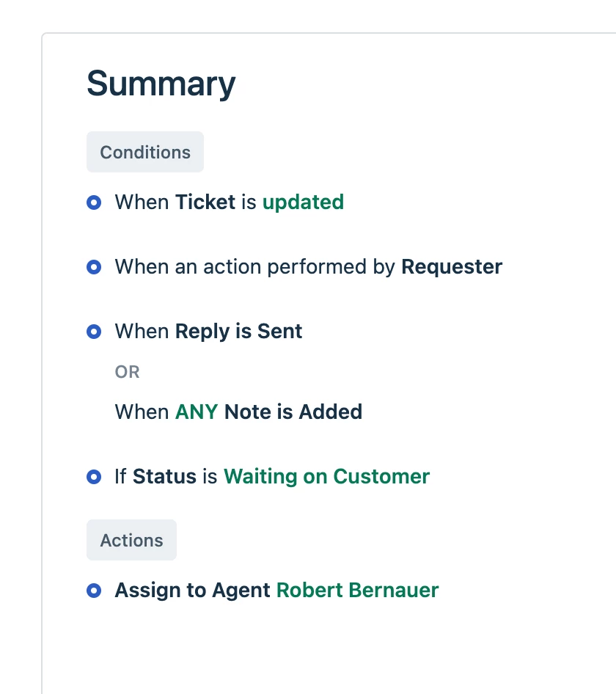Click the Summary heading
This screenshot has width=616, height=694.
pyautogui.click(x=161, y=84)
